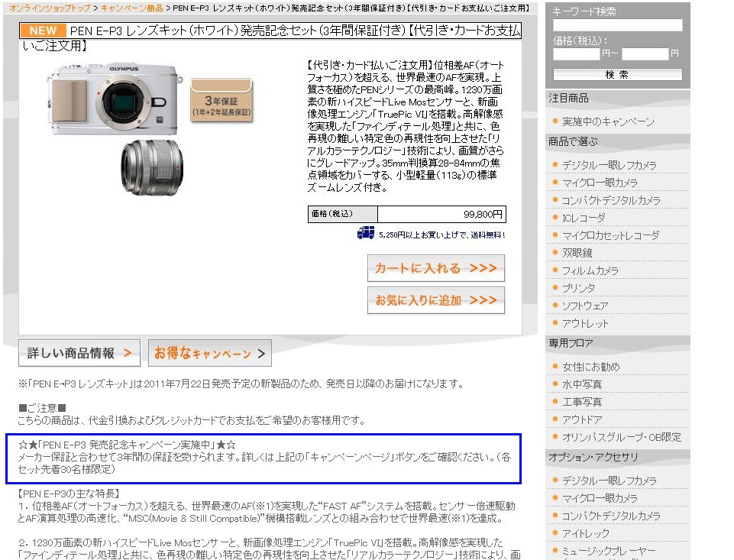Open お得なキャンペーン tab
Screen dimensions: 734x560
pos(210,353)
